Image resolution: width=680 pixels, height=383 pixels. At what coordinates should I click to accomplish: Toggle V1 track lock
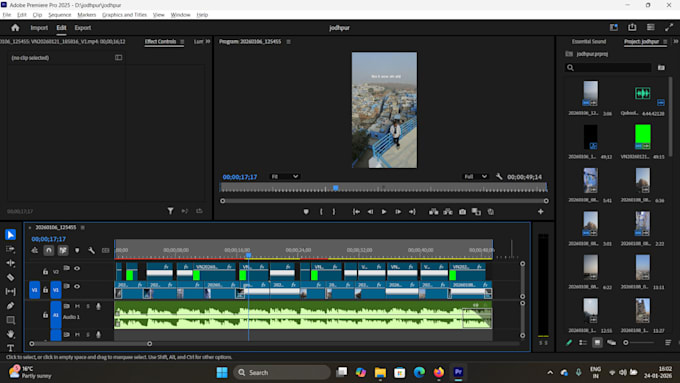click(x=45, y=290)
